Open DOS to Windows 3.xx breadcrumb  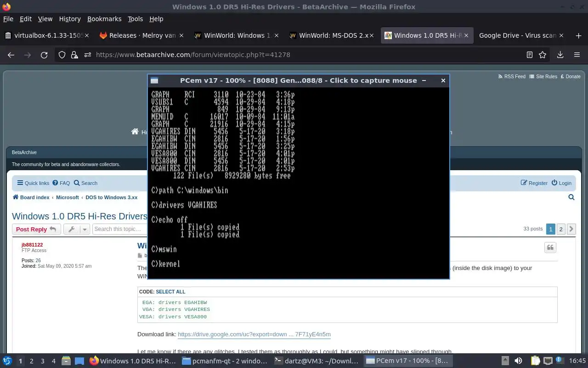coord(112,197)
